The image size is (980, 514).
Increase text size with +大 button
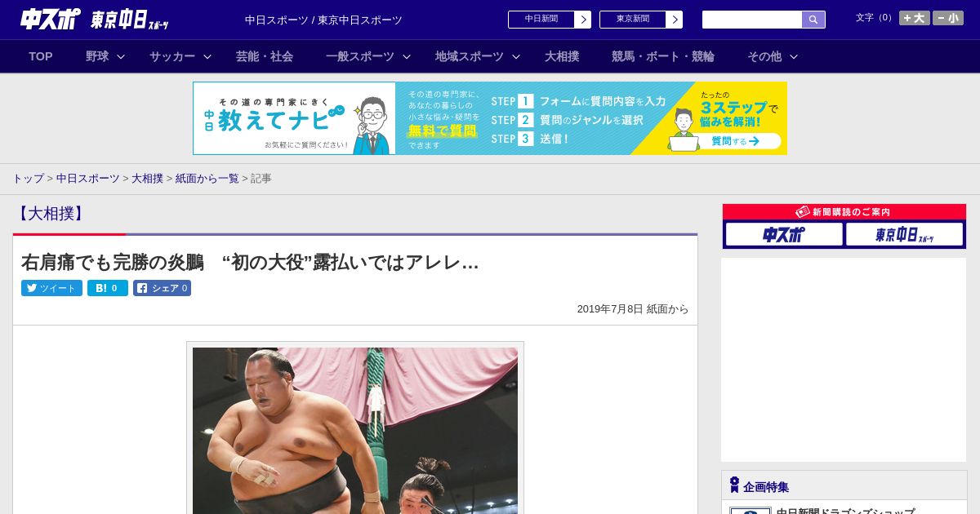coord(914,18)
